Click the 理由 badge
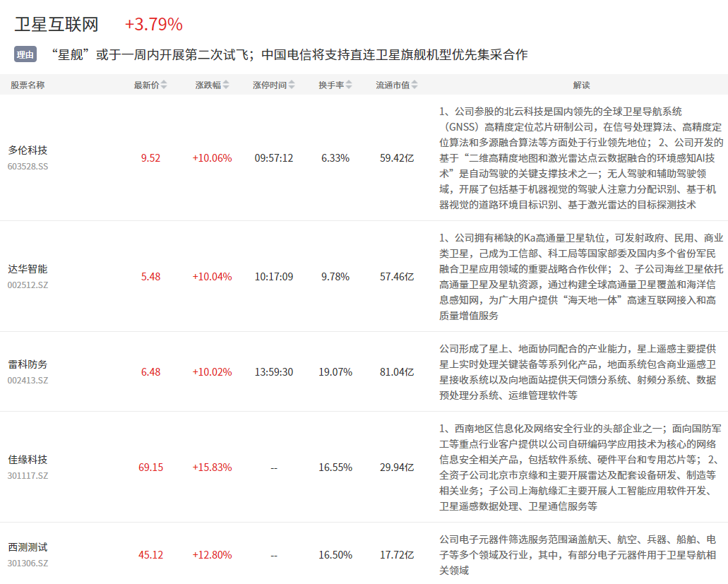This screenshot has height=584, width=728. pos(25,54)
